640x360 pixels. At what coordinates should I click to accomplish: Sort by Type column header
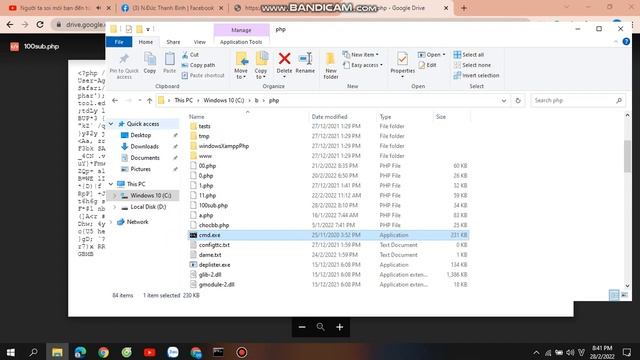click(385, 117)
